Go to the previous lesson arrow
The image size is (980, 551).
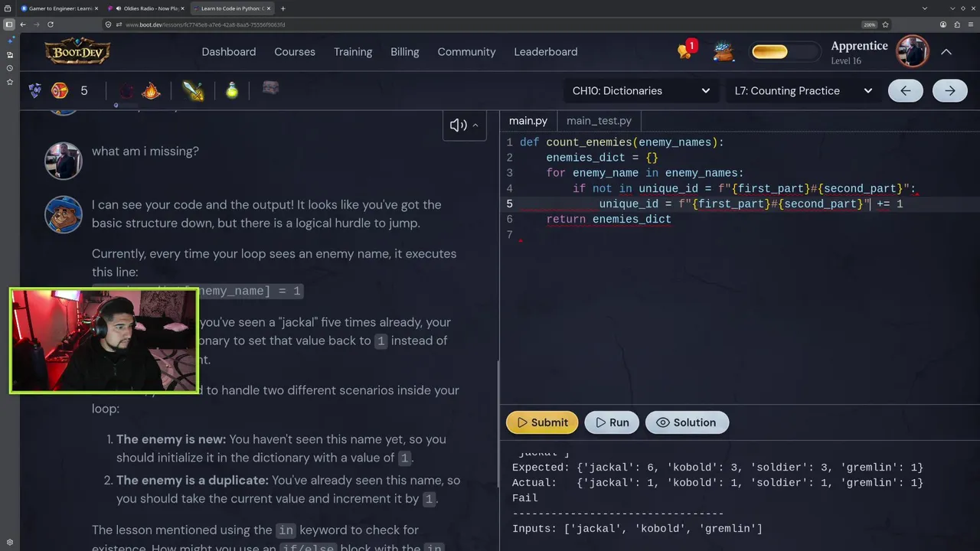pos(905,90)
